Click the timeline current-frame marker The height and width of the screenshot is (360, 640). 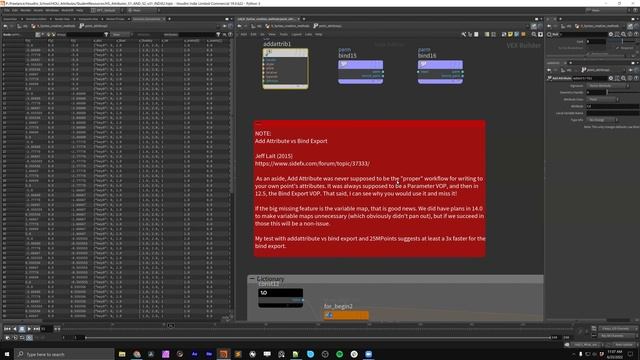171,325
